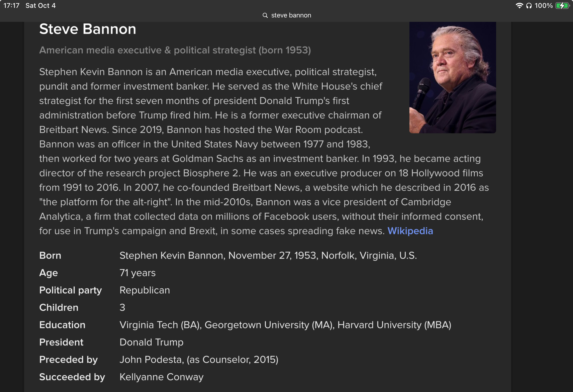The height and width of the screenshot is (392, 573).
Task: Click the "Kellyanne Conway" successor value
Action: (161, 377)
